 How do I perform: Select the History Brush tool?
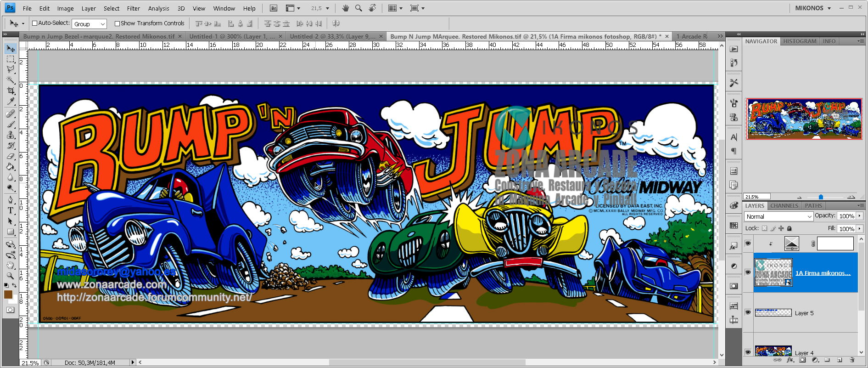point(11,146)
